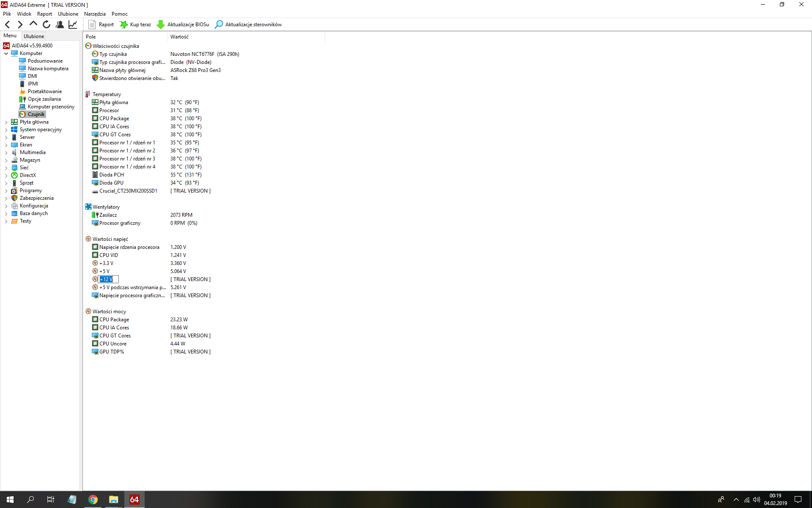This screenshot has height=508, width=812.
Task: Open the graph chart toolbar icon
Action: (x=73, y=25)
